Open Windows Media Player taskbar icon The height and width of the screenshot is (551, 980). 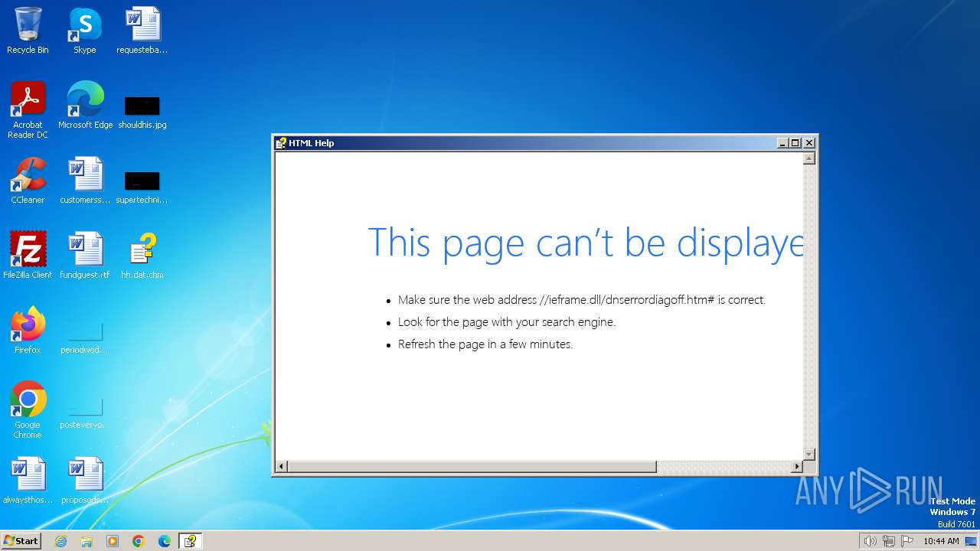click(x=113, y=541)
